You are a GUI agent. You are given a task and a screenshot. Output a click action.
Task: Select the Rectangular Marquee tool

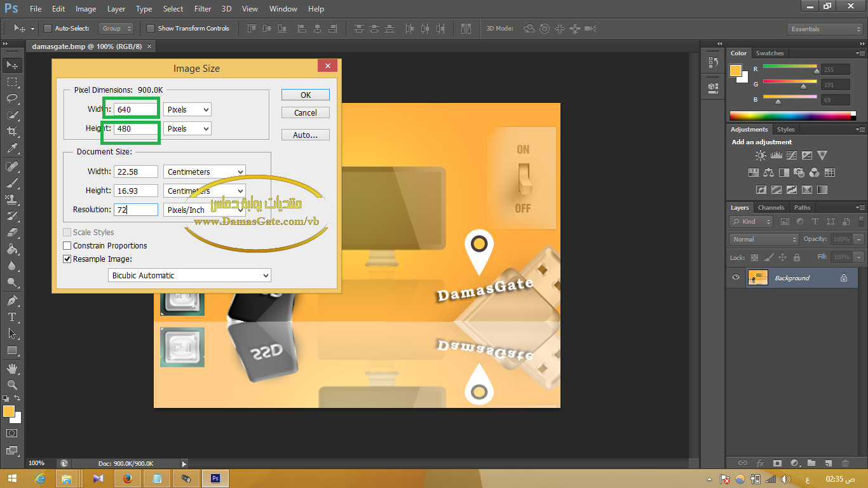point(12,82)
